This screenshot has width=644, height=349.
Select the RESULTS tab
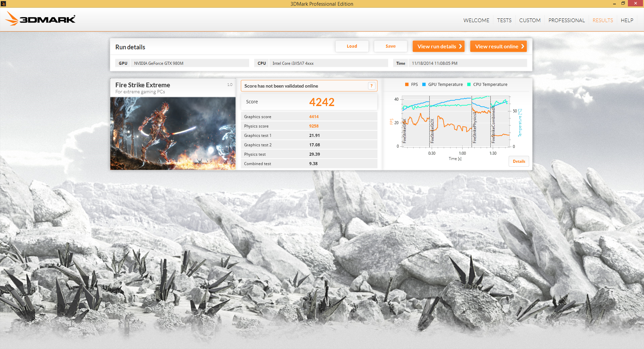(603, 20)
